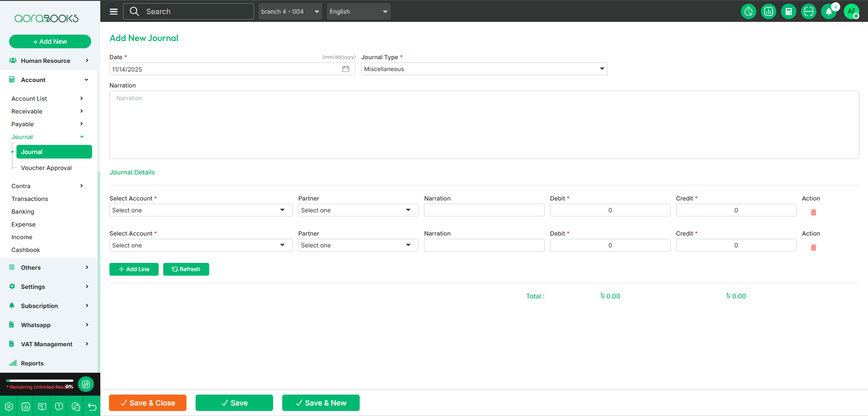Open notifications bell with badge 4

(829, 11)
